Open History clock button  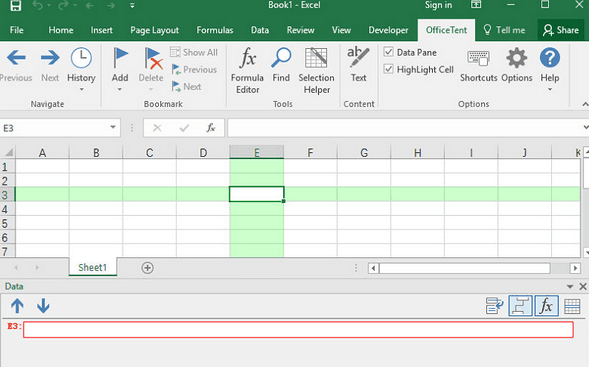81,65
